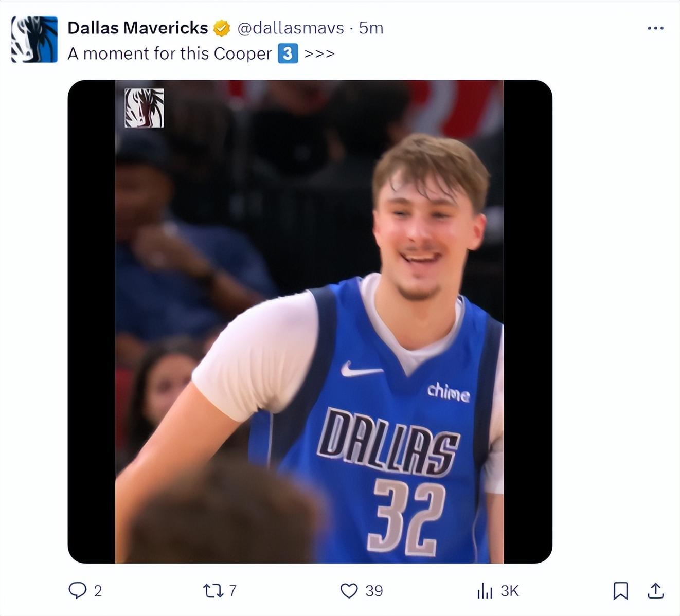Viewport: 680px width, 616px height.
Task: Open the three-dot more options menu
Action: coord(655,28)
